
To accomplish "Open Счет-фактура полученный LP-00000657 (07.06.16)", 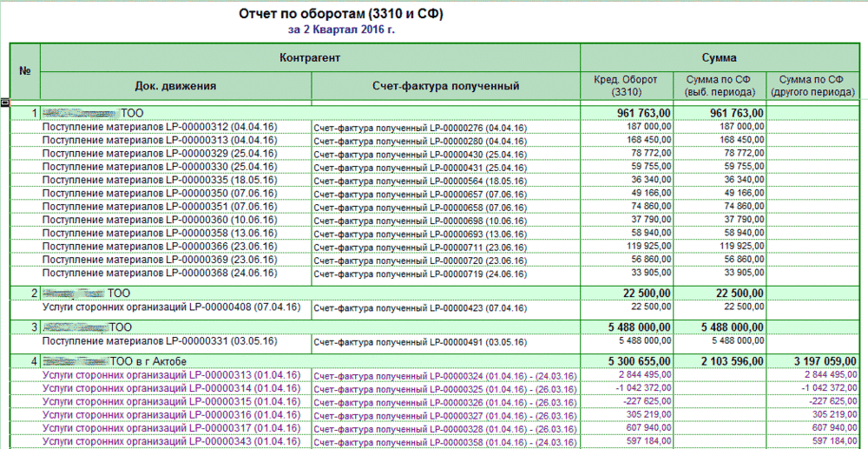I will (420, 195).
